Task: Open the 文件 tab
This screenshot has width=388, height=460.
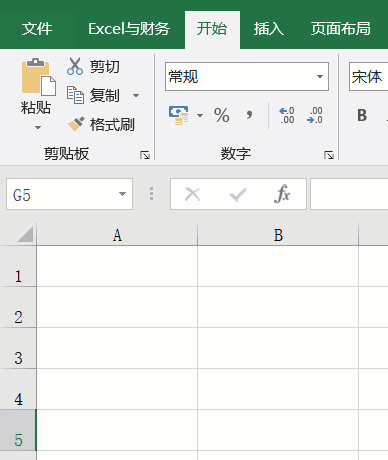Action: tap(37, 29)
